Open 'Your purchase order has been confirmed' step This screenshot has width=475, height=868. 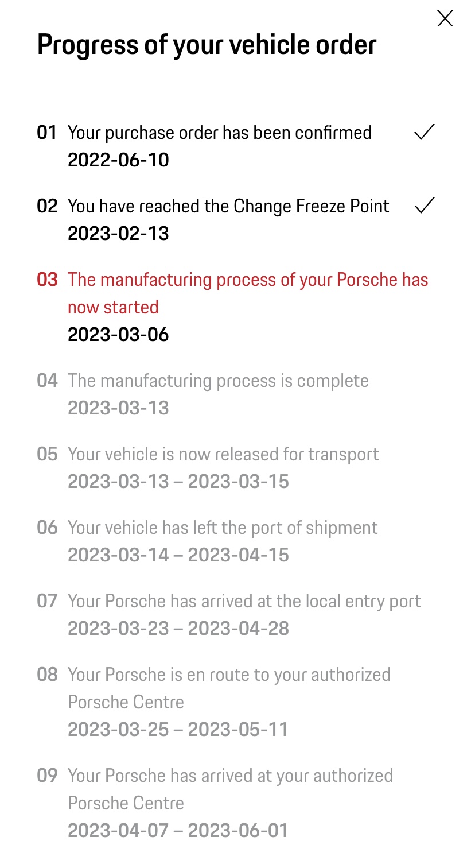point(220,133)
